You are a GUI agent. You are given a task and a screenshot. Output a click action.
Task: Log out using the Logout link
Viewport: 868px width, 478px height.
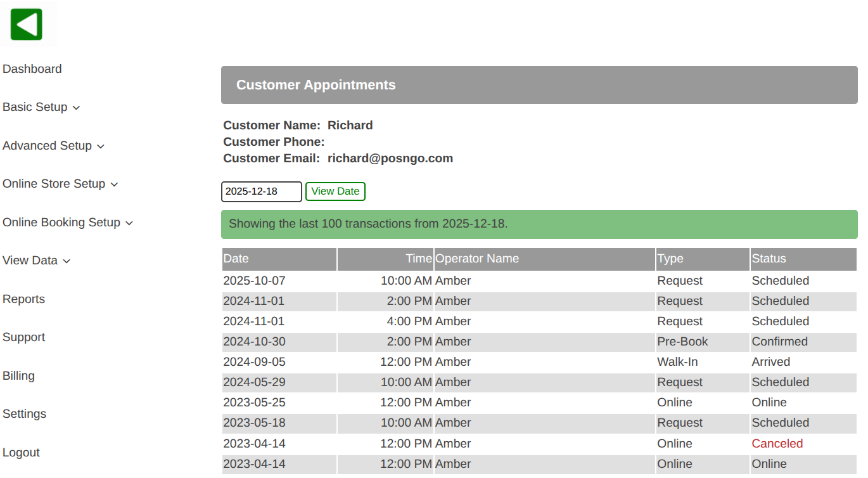tap(22, 453)
